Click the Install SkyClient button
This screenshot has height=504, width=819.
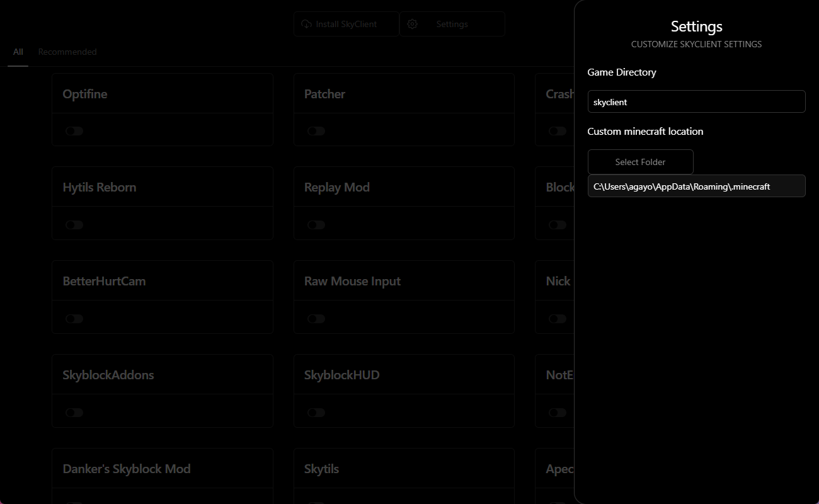[x=346, y=24]
